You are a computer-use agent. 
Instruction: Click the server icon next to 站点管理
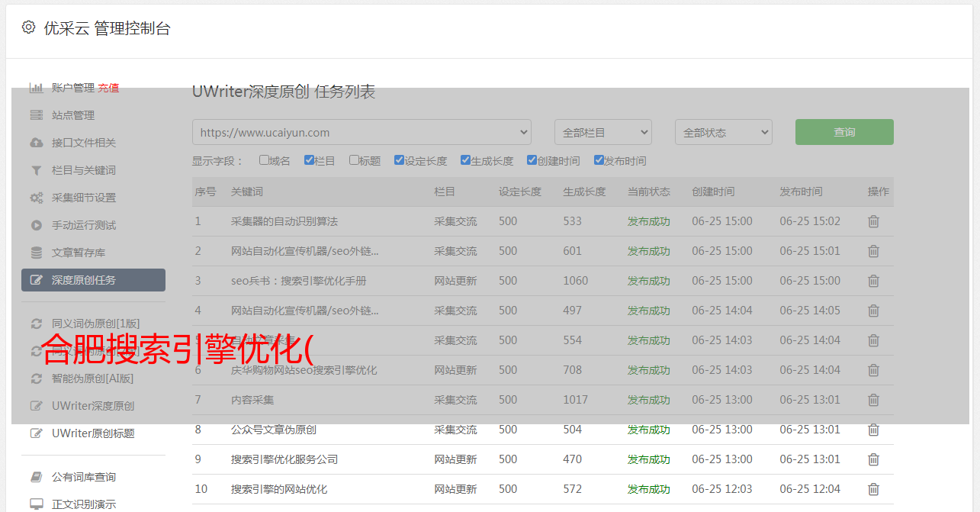tap(36, 115)
